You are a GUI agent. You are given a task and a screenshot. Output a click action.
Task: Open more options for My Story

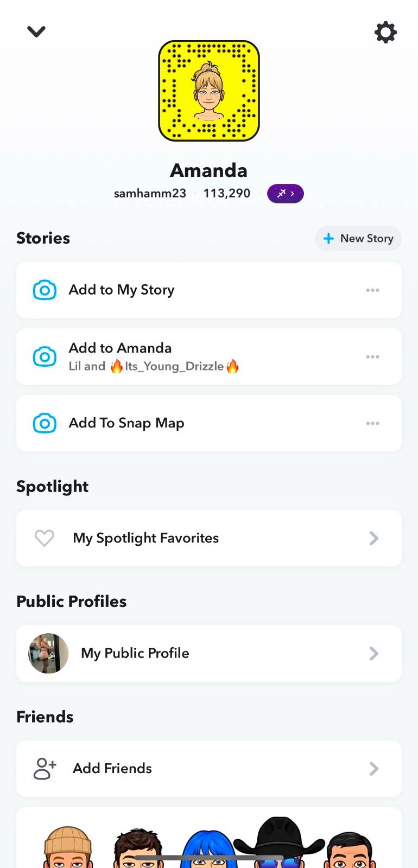372,290
